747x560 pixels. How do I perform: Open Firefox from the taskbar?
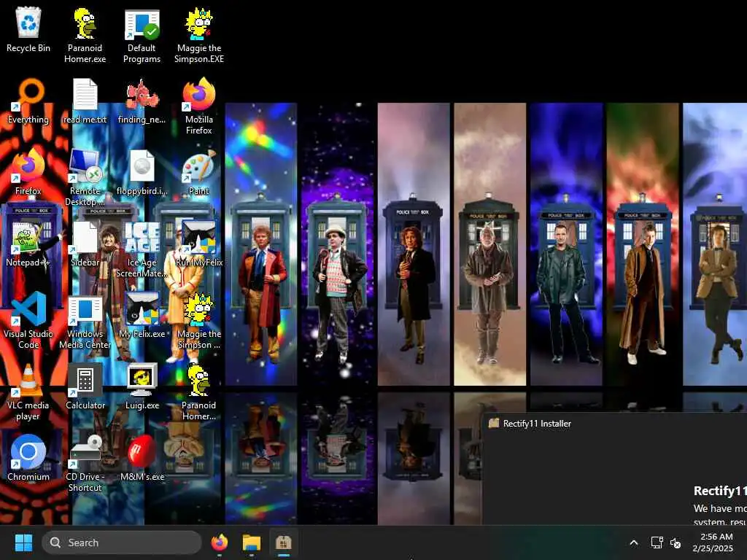coord(219,542)
